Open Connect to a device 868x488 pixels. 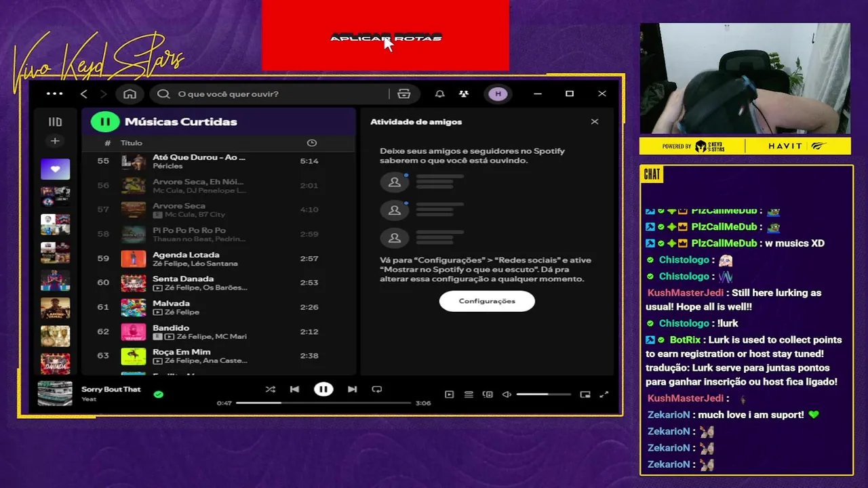[488, 394]
